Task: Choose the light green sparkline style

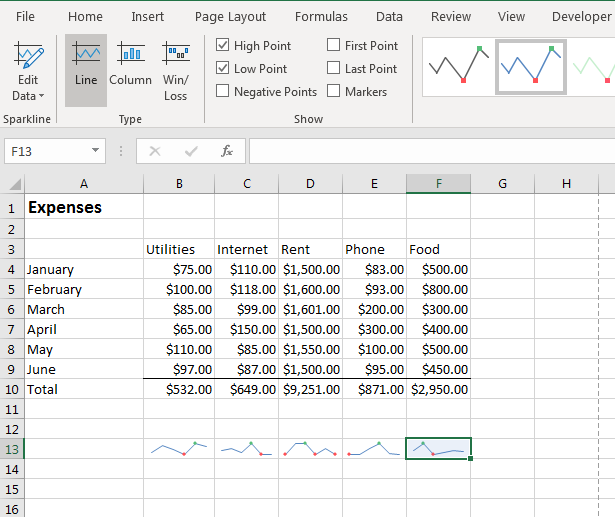Action: click(591, 67)
